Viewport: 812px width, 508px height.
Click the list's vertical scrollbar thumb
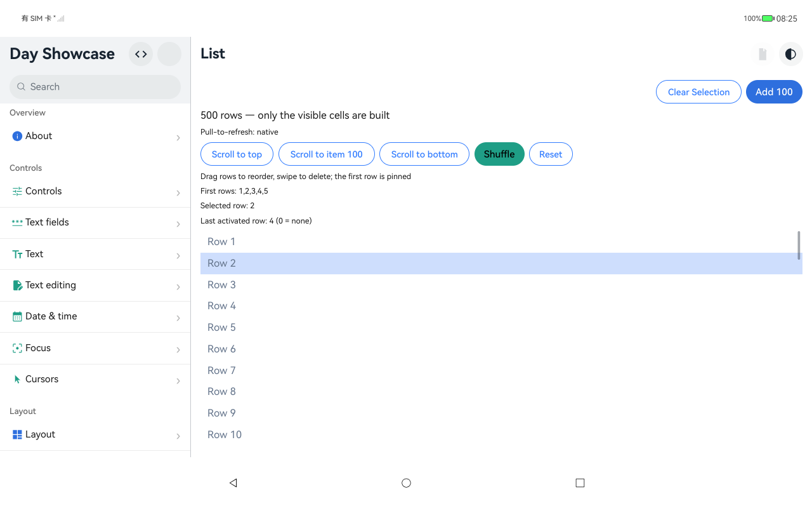tap(799, 245)
